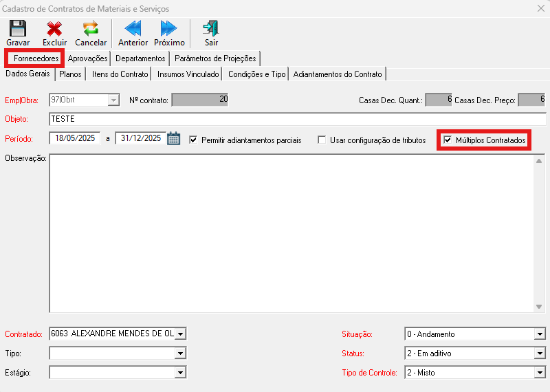Click the Gravar save icon

coord(18,29)
